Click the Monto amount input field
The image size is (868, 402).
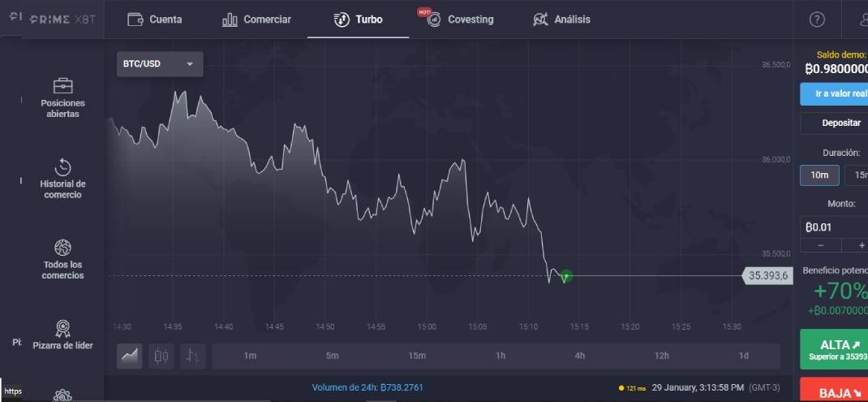[x=834, y=227]
